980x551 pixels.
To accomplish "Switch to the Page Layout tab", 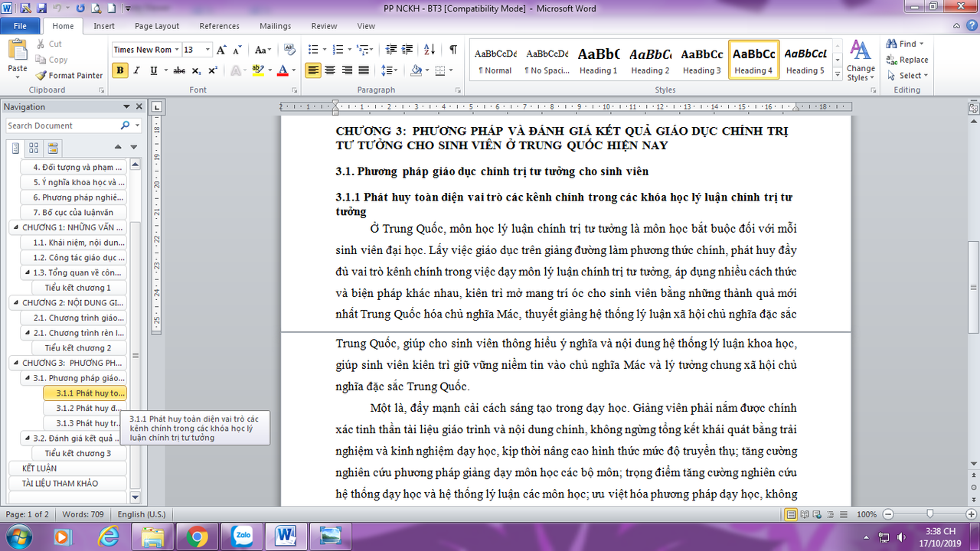I will [x=157, y=26].
